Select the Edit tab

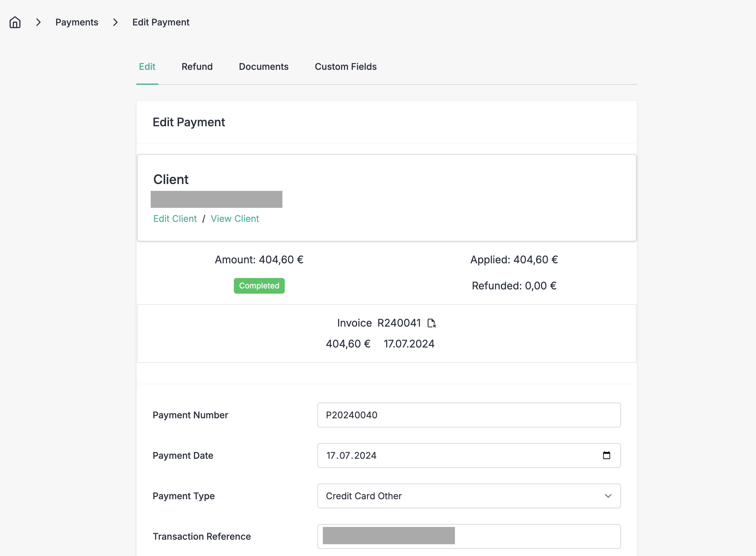click(147, 67)
